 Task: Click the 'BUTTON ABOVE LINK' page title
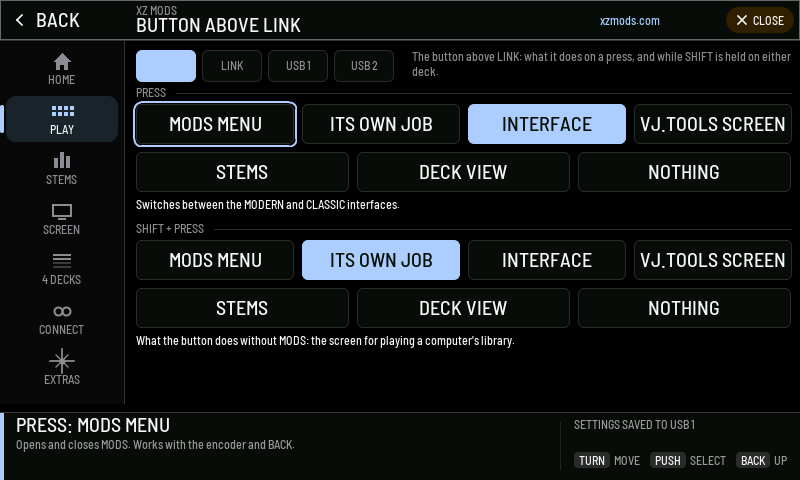tap(218, 26)
